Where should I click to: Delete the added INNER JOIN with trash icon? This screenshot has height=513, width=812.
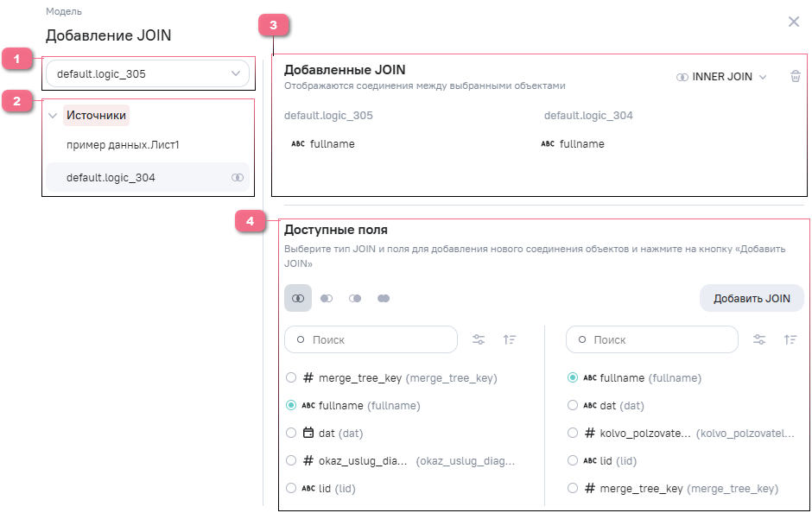[796, 76]
